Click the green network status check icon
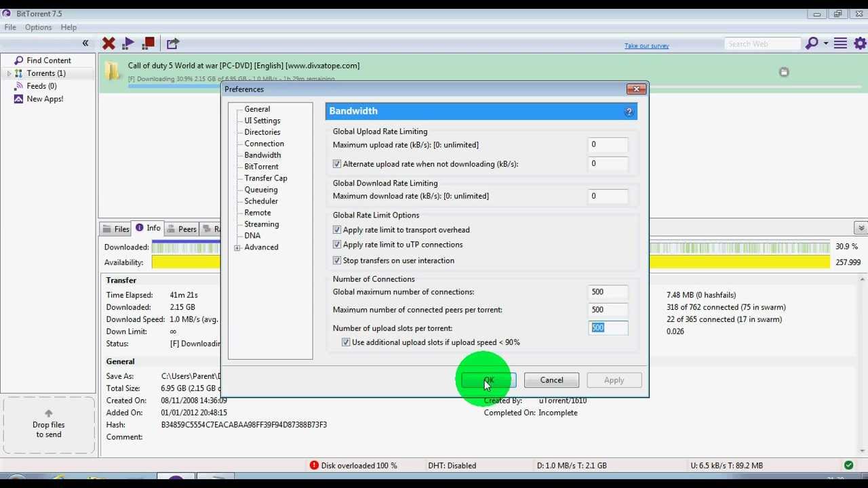This screenshot has height=488, width=868. click(x=848, y=466)
